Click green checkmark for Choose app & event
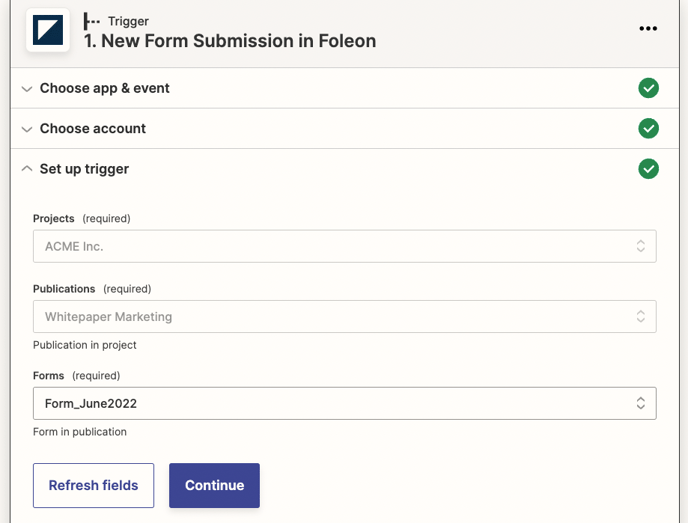 tap(648, 88)
